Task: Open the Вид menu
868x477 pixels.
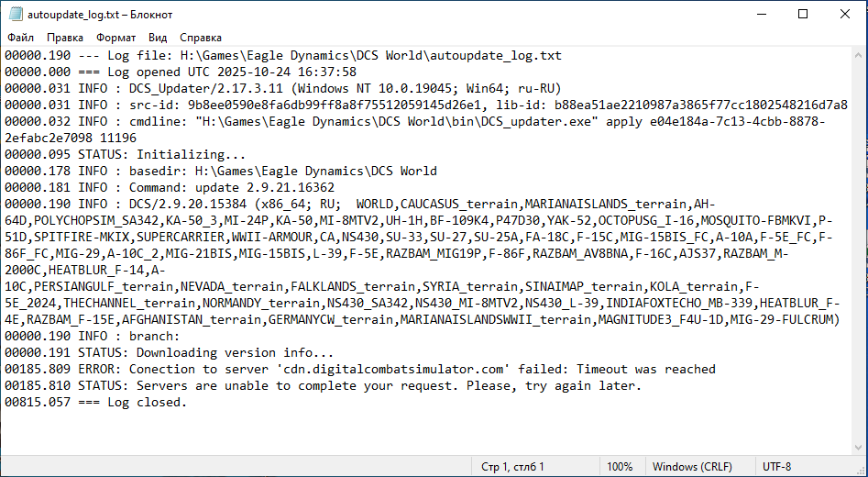Action: click(x=158, y=39)
